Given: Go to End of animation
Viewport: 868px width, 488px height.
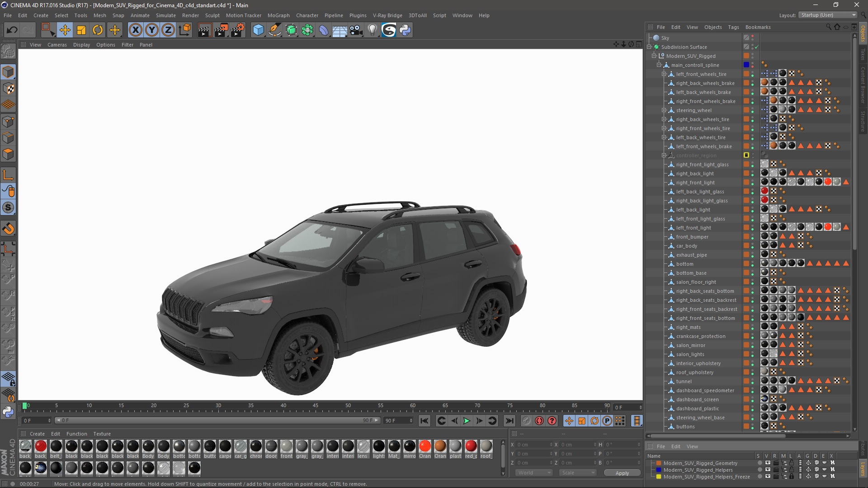Looking at the screenshot, I should click(509, 421).
